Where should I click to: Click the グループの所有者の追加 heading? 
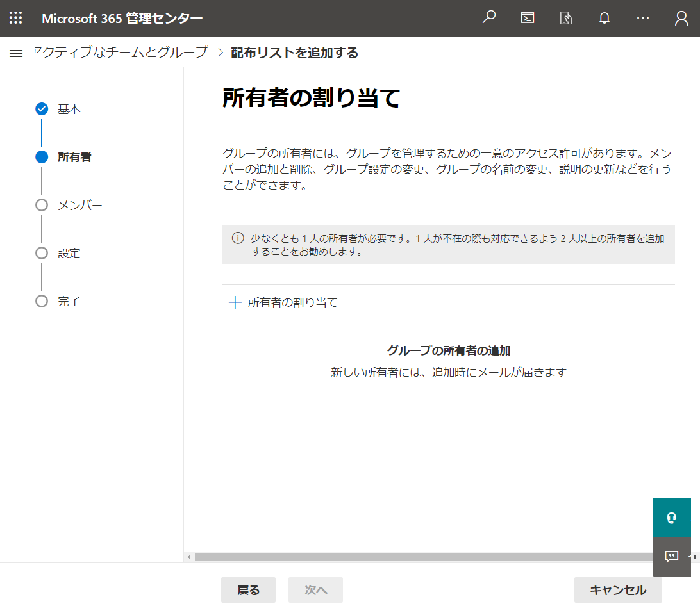tap(449, 350)
